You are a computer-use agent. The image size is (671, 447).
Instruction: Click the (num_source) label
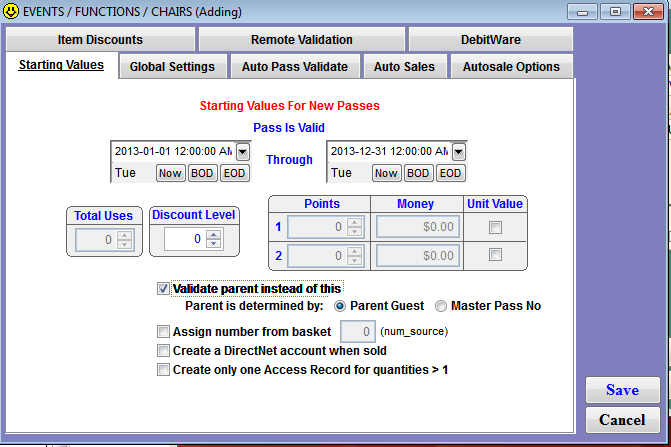[x=414, y=332]
